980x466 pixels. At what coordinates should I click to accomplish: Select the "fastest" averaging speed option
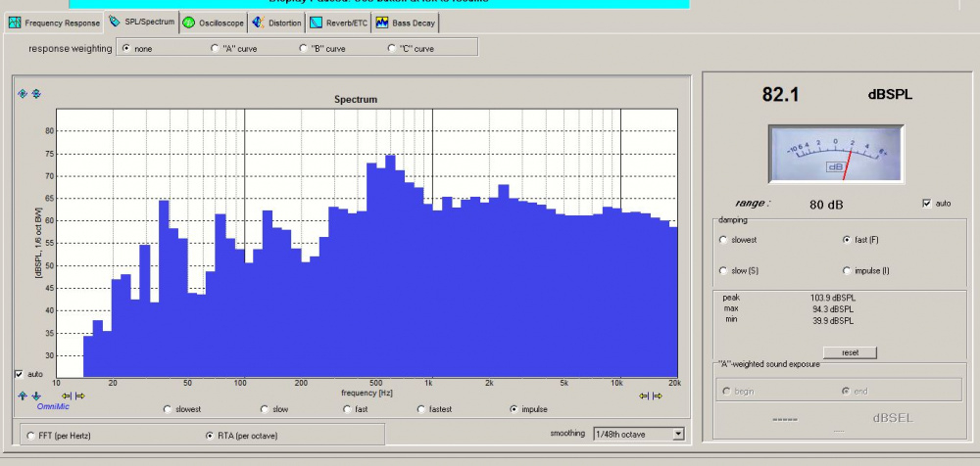[421, 409]
